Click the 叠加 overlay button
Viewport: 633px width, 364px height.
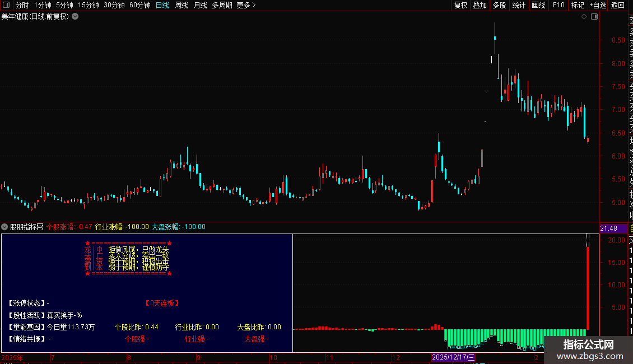tap(480, 5)
